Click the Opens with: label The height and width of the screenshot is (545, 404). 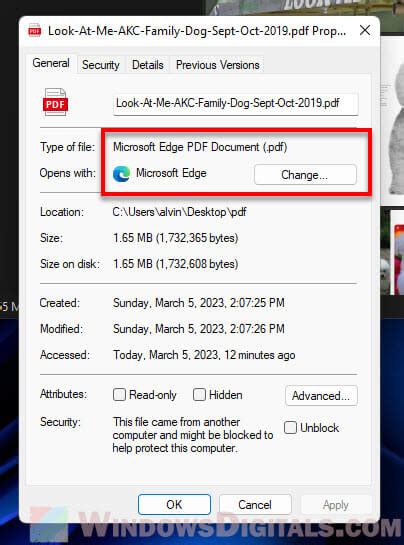tap(67, 173)
